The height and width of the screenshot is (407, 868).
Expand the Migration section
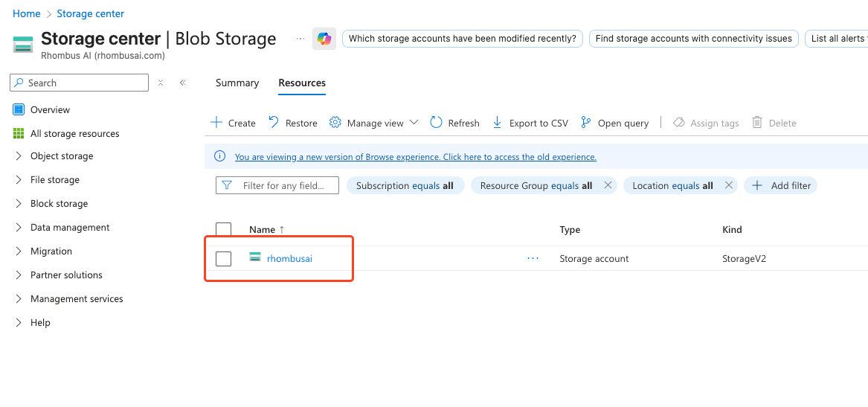[19, 251]
